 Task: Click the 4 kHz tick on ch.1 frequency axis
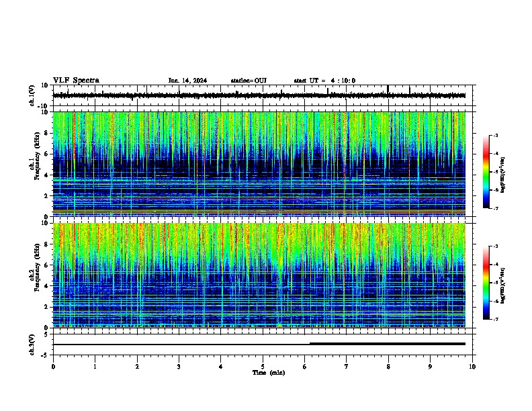[x=46, y=175]
